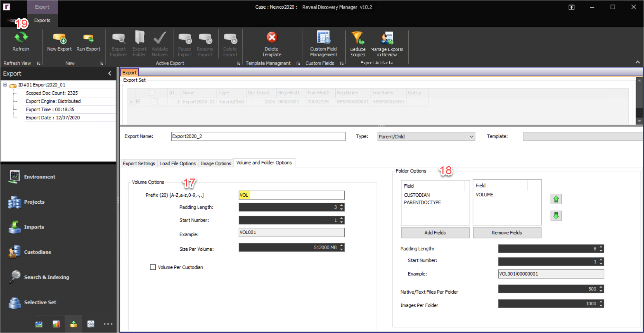The image size is (644, 333).
Task: Increase Native/Text Files Per Folder value
Action: pyautogui.click(x=601, y=287)
